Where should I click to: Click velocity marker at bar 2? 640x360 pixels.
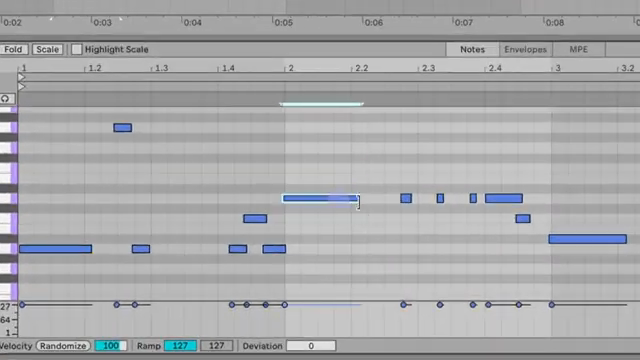click(284, 304)
